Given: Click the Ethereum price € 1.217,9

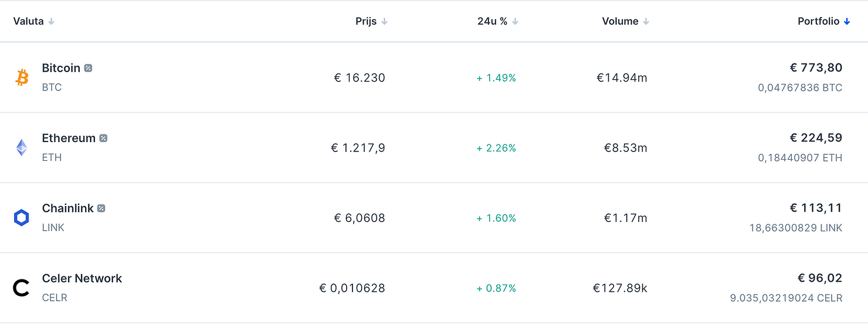Looking at the screenshot, I should pos(358,148).
